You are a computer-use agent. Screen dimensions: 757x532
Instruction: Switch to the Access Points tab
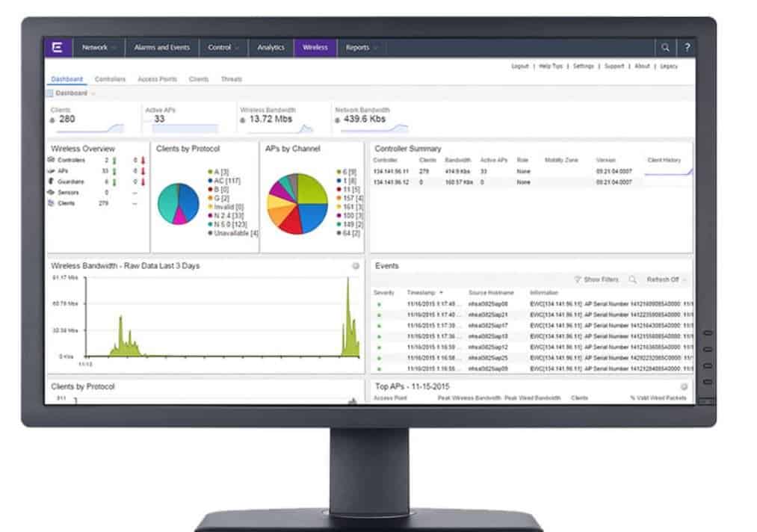pos(158,78)
